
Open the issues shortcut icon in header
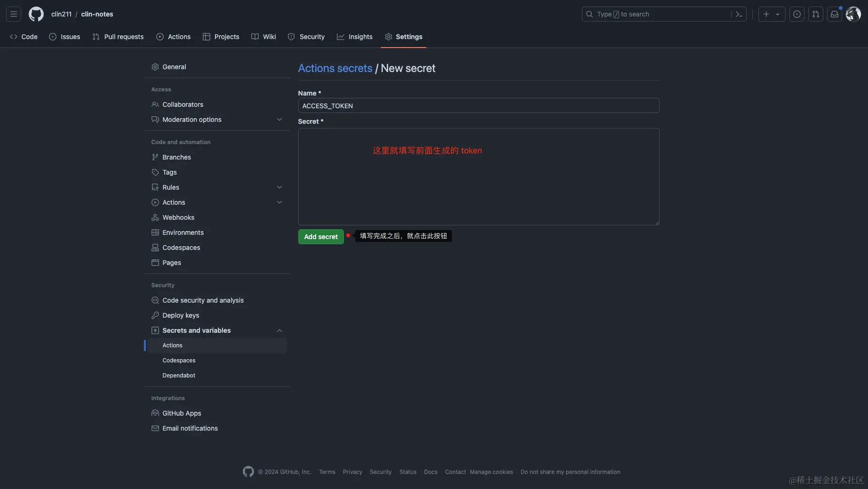[x=797, y=14]
